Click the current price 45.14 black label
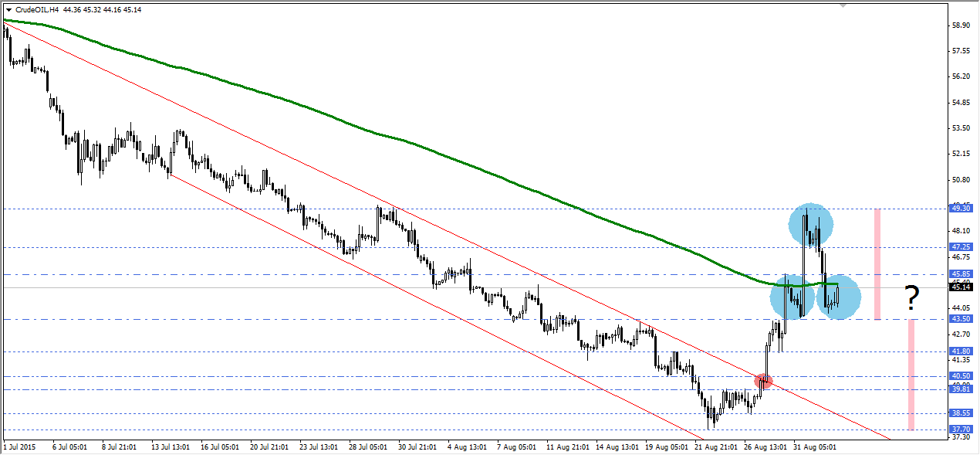 pos(961,287)
